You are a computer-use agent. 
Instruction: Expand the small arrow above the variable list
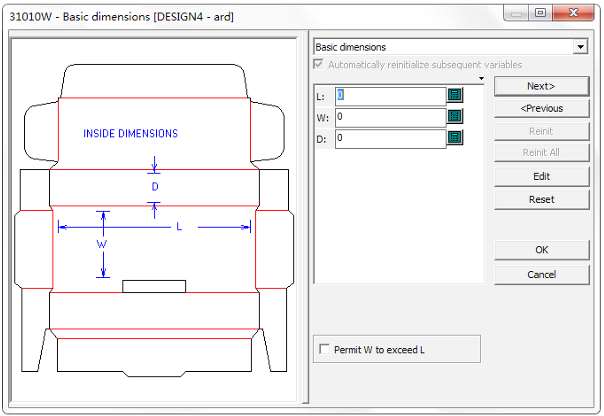coord(481,78)
